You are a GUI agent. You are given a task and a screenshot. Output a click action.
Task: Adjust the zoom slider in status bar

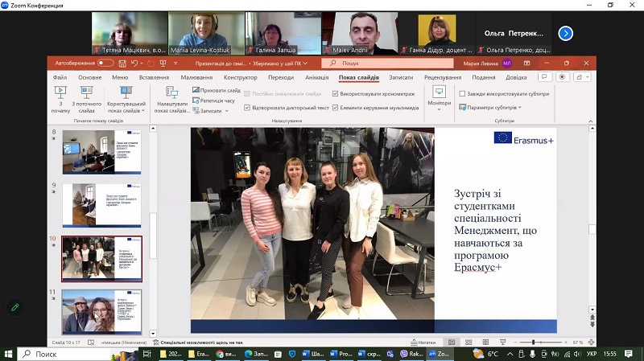535,343
